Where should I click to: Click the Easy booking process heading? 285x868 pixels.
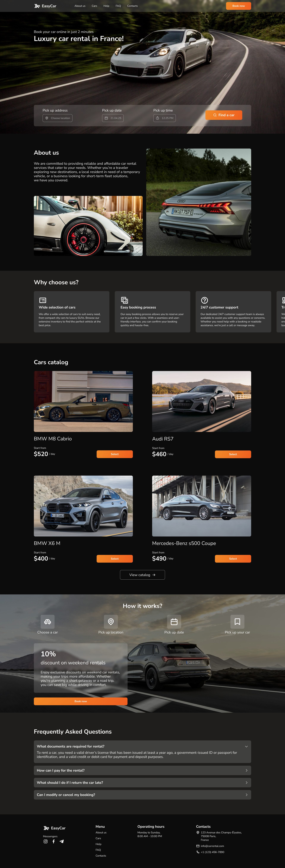138,307
